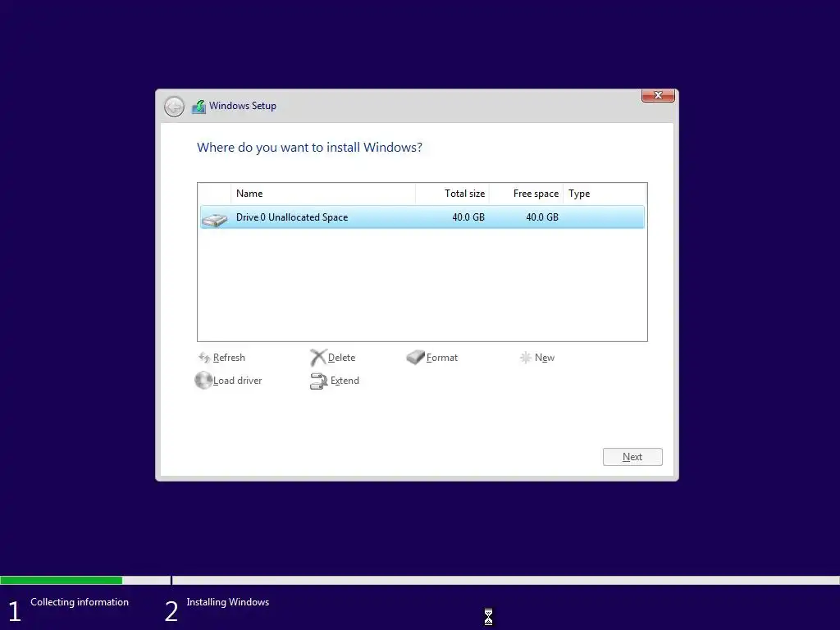Click the Collecting information step label
Screen dimensions: 840x630
(80, 602)
